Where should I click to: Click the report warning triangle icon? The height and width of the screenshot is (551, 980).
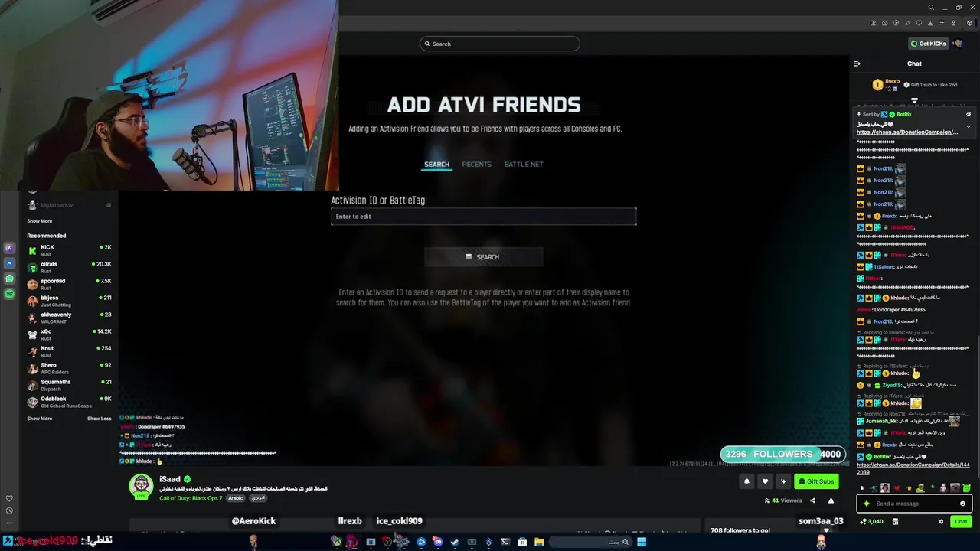[x=831, y=500]
